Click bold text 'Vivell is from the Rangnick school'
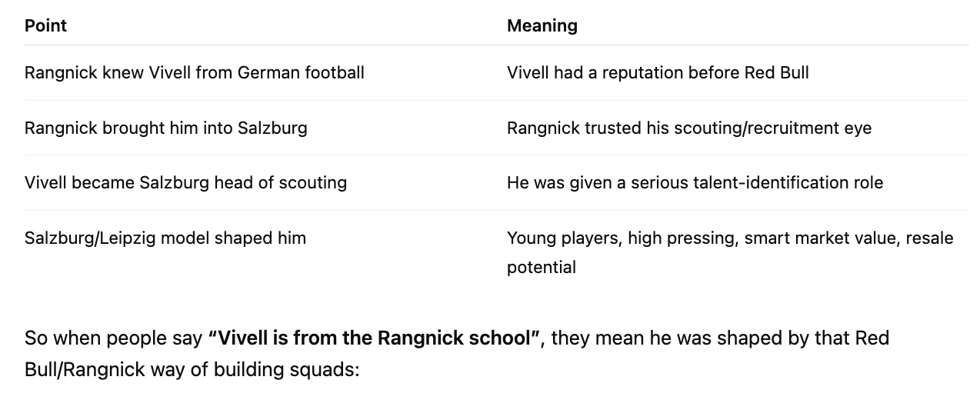The height and width of the screenshot is (400, 980). point(375,338)
